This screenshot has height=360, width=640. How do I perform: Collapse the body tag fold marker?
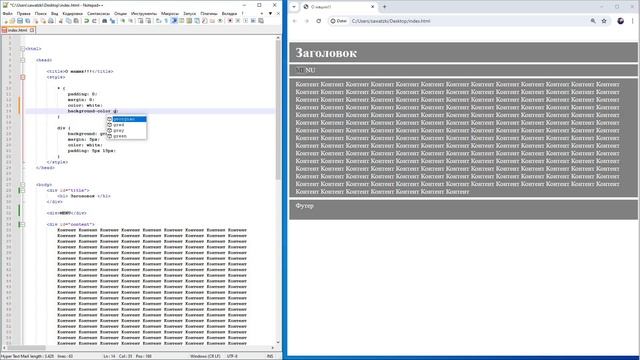coord(23,185)
